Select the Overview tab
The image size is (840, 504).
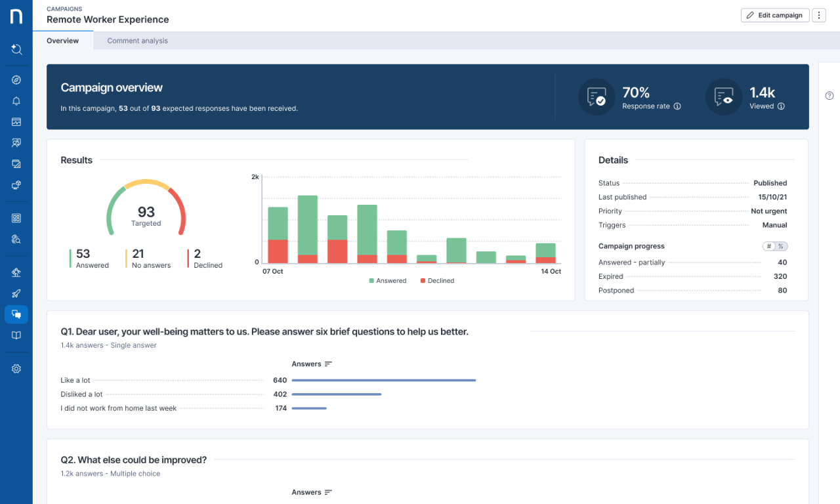[x=62, y=41]
